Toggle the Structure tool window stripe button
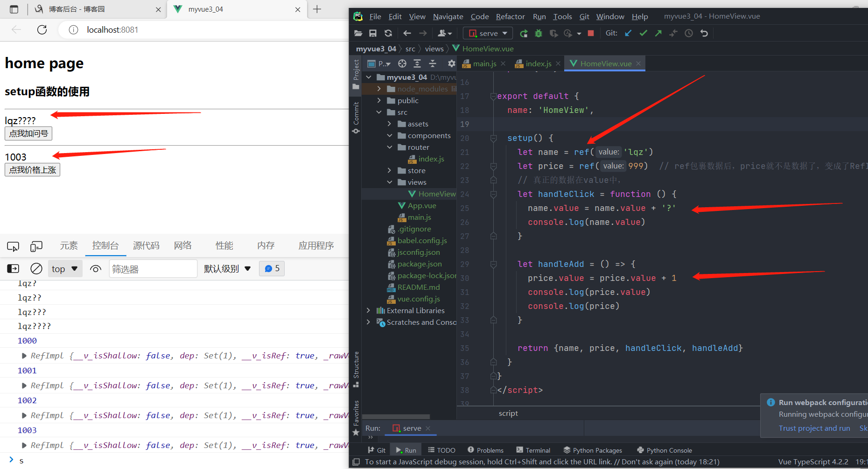Image resolution: width=868 pixels, height=469 pixels. (356, 369)
